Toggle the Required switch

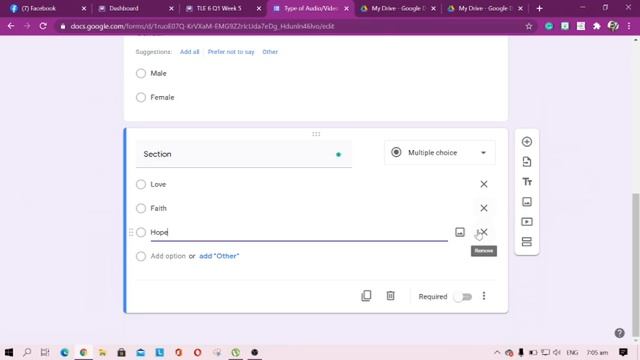pyautogui.click(x=463, y=297)
